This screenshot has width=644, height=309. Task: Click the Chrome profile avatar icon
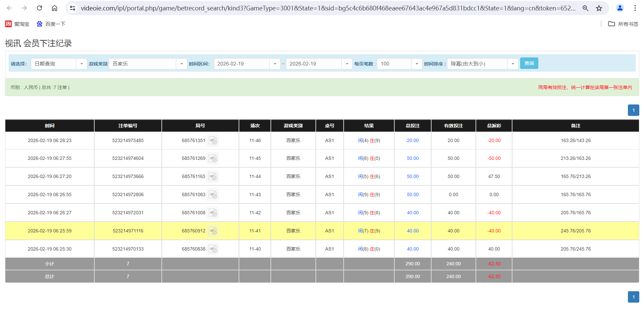point(620,8)
